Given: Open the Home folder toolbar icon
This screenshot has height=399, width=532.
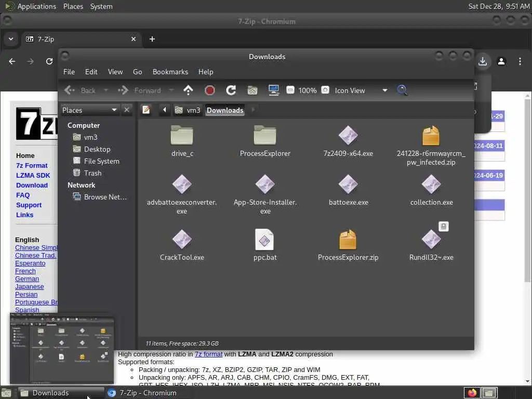Looking at the screenshot, I should pos(252,90).
